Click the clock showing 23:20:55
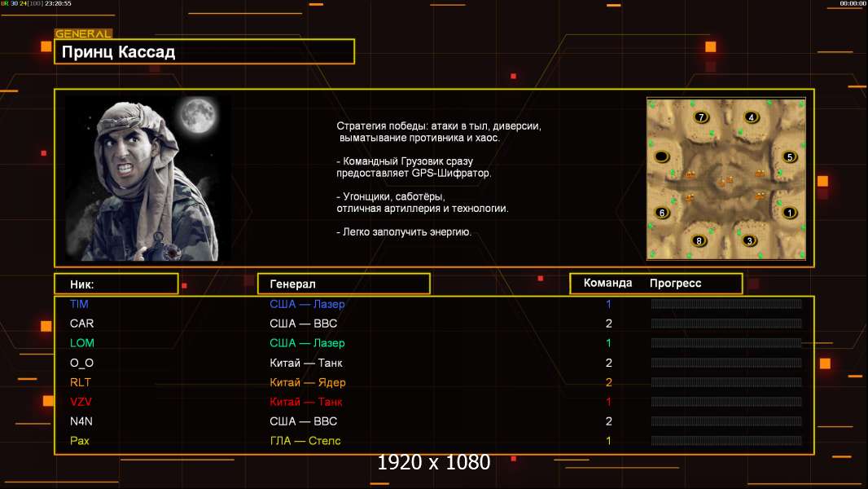Image resolution: width=868 pixels, height=489 pixels. coord(58,3)
